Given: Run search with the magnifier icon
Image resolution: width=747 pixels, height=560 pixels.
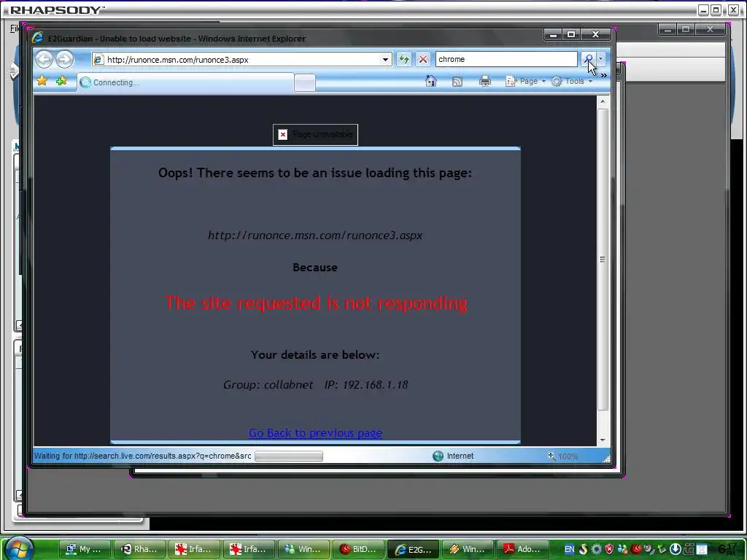Looking at the screenshot, I should coord(589,59).
